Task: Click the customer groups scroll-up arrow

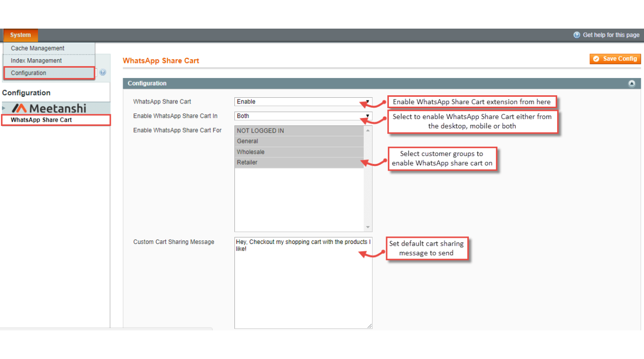Action: [368, 130]
